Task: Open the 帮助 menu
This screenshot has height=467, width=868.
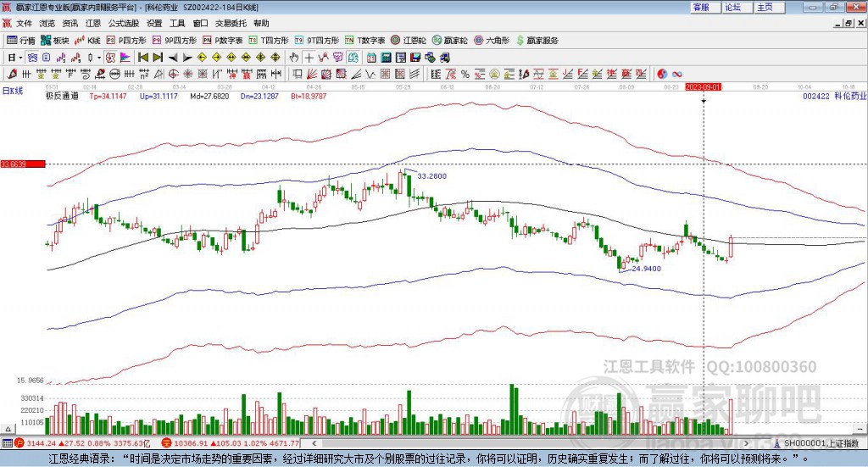Action: click(x=261, y=23)
